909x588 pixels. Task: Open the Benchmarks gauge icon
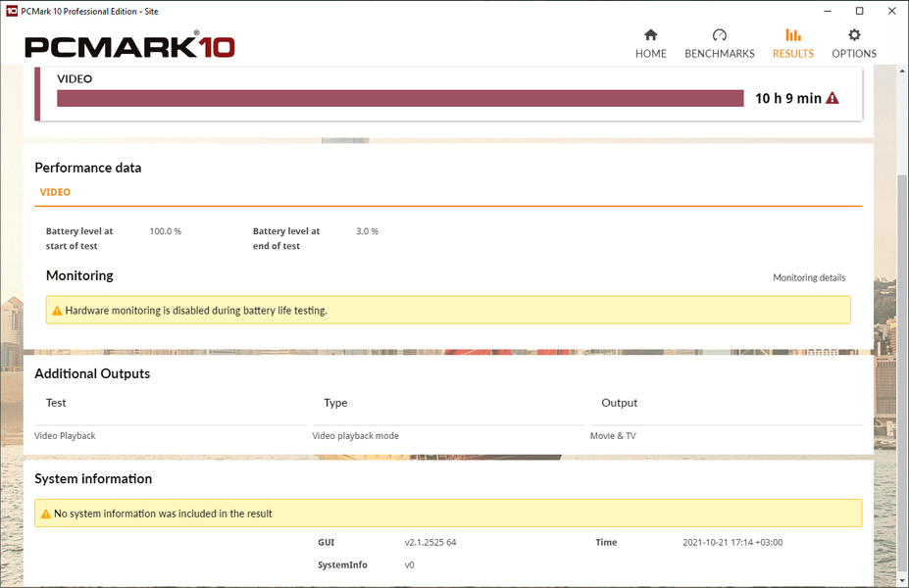click(720, 35)
